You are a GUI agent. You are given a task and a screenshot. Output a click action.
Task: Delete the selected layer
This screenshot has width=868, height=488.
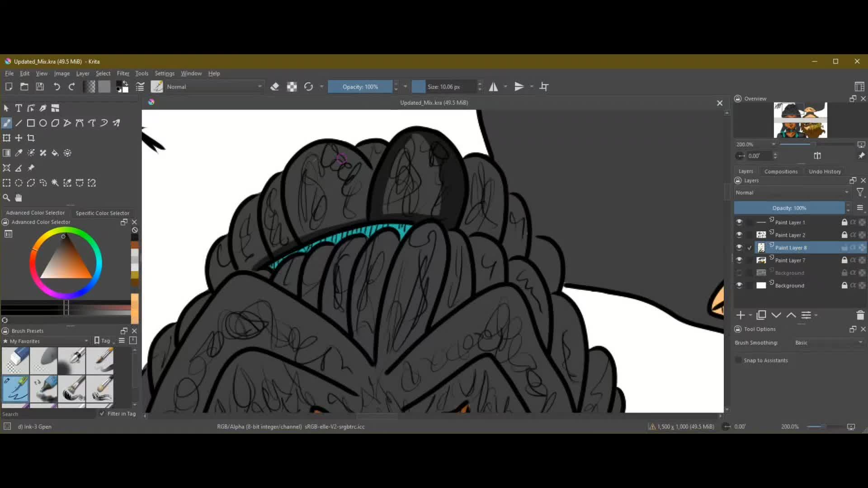(860, 315)
